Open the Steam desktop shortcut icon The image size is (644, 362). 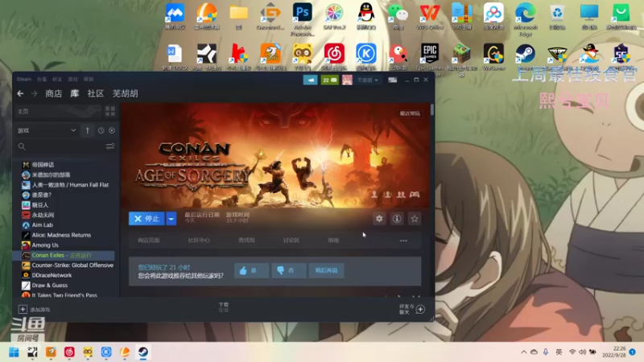(x=526, y=56)
